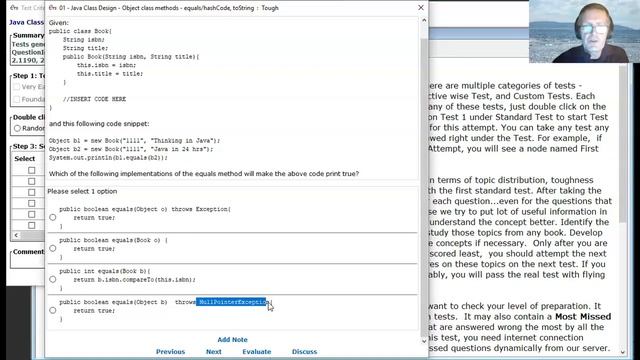This screenshot has width=640, height=360.
Task: Click the Java Class heading in background window
Action: 27,22
